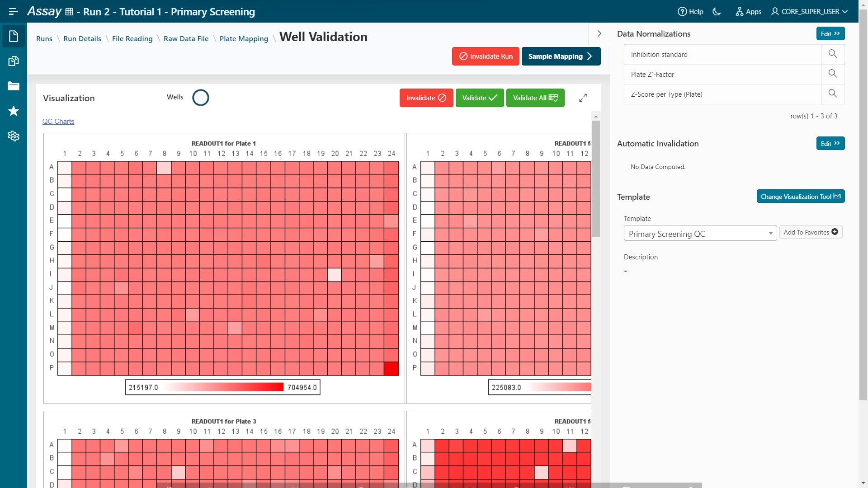Proceed to Sample Mapping
868x488 pixels.
[x=561, y=56]
